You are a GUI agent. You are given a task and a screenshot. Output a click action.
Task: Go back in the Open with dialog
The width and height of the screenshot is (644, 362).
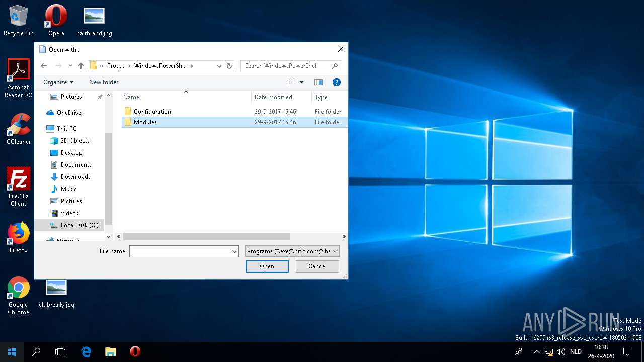(x=44, y=66)
